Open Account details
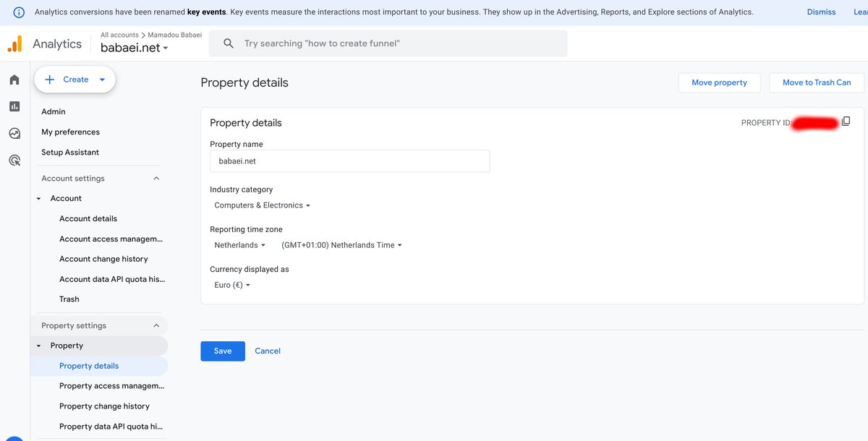Viewport: 868px width, 441px height. coord(88,218)
